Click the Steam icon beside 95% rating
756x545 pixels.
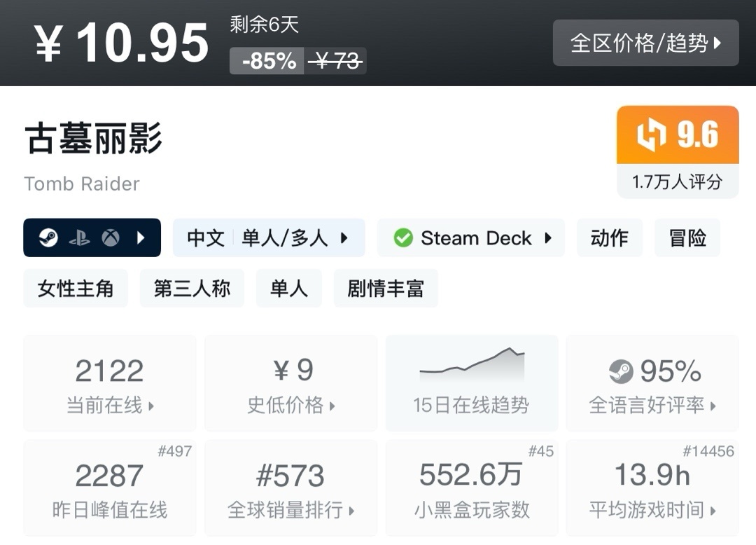(x=621, y=371)
